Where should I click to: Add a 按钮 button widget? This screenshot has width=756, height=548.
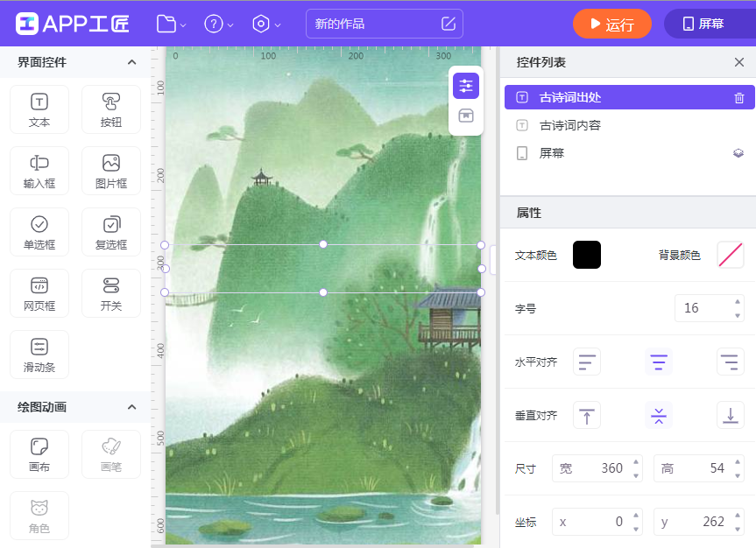[x=111, y=109]
